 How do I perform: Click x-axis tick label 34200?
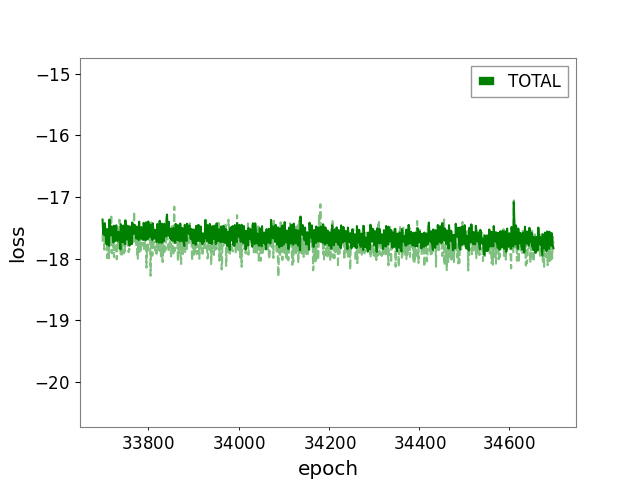pyautogui.click(x=329, y=443)
